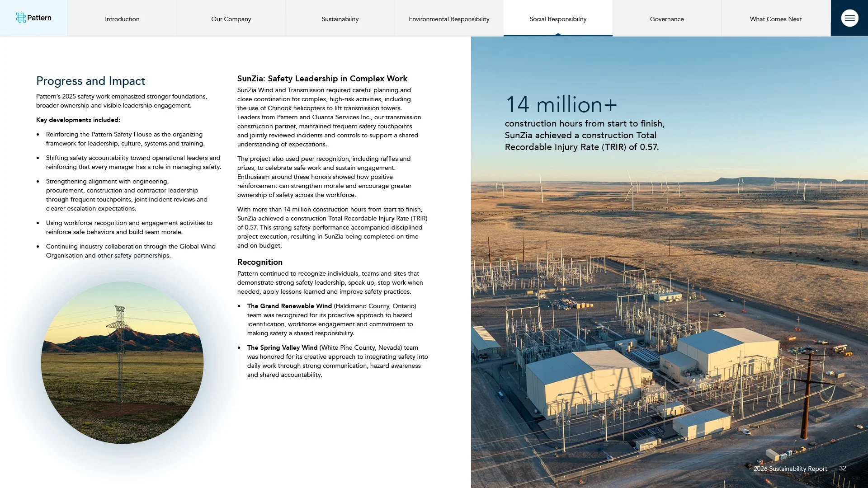Image resolution: width=868 pixels, height=488 pixels.
Task: Click bullet about workforce recognition activities
Action: 129,227
